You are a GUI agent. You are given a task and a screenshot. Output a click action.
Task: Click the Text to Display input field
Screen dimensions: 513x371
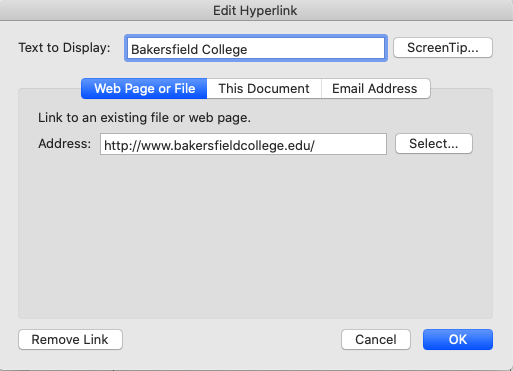coord(256,48)
